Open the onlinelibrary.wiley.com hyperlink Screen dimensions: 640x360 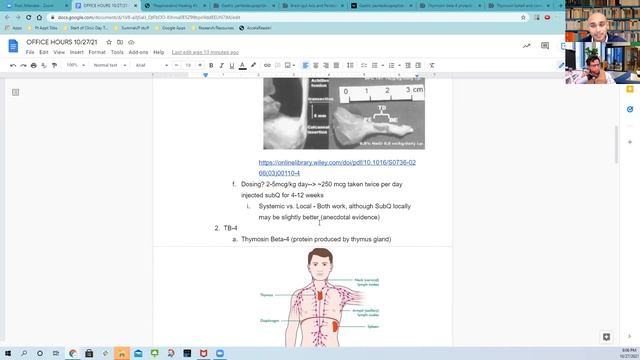point(337,168)
